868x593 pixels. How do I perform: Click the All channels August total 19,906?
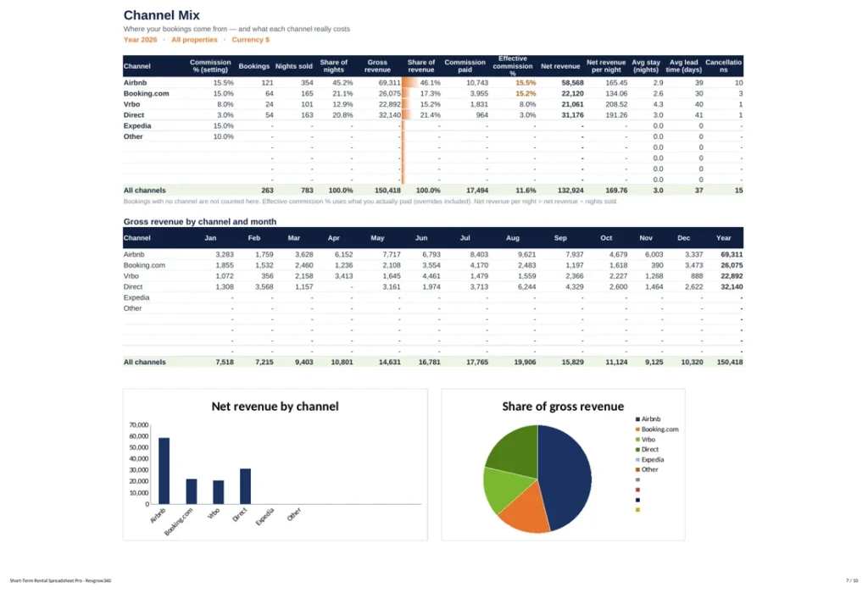pos(525,363)
